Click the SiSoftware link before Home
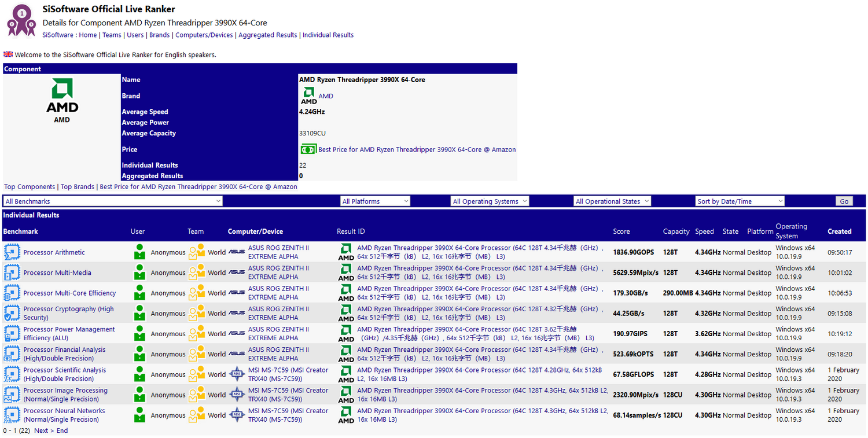The height and width of the screenshot is (438, 868). coord(58,35)
